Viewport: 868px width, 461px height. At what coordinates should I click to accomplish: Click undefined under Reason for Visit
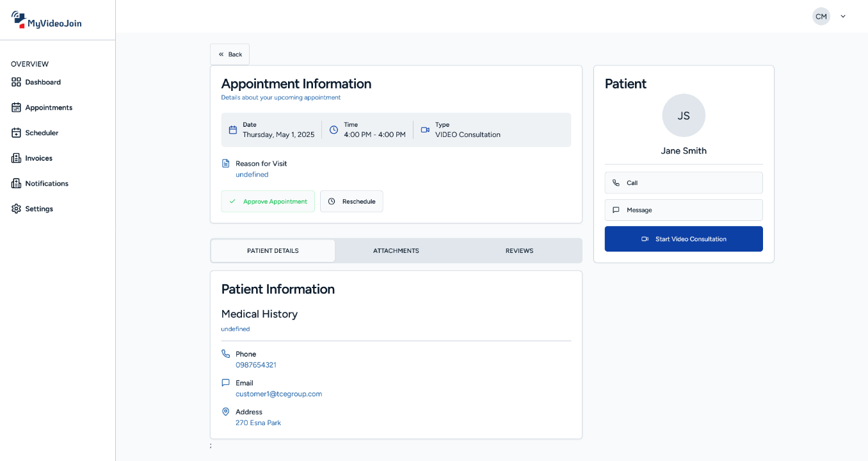(x=252, y=175)
